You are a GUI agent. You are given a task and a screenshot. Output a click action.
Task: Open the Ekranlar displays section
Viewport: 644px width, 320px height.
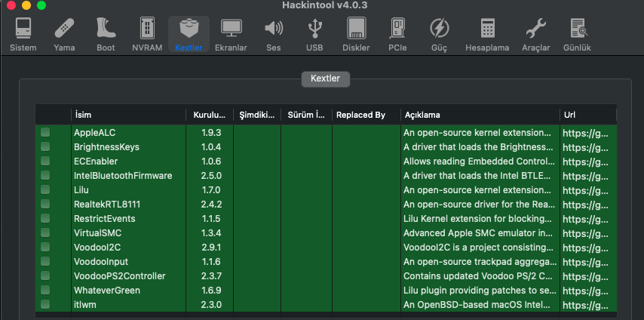pos(231,35)
